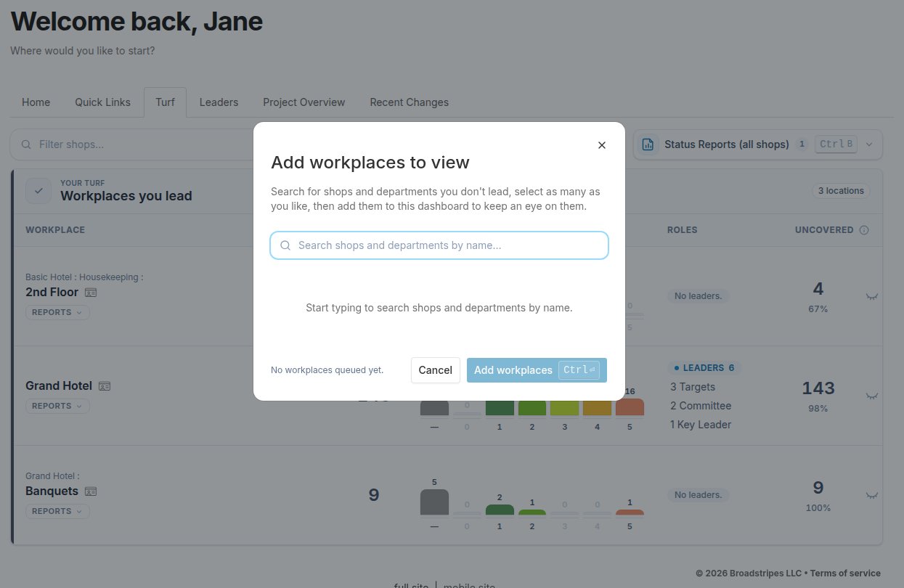Show the Recent Changes tab

409,102
